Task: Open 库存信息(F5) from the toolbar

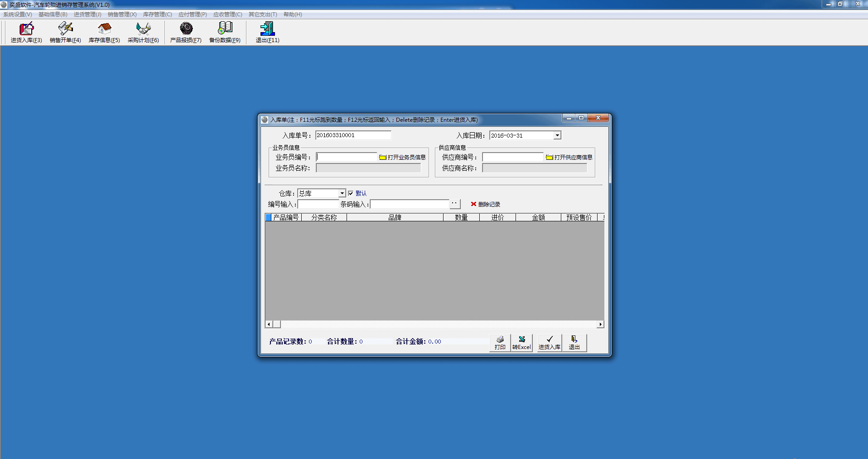Action: click(x=104, y=32)
